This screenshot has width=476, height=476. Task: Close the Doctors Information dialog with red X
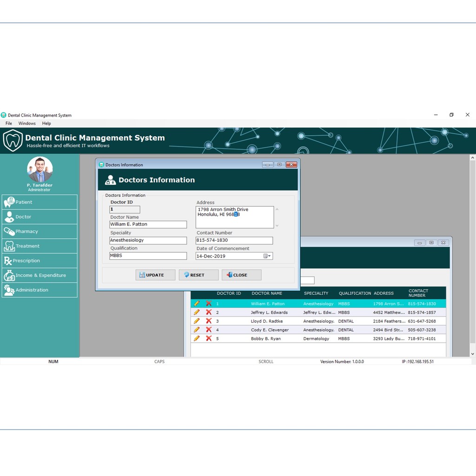291,165
